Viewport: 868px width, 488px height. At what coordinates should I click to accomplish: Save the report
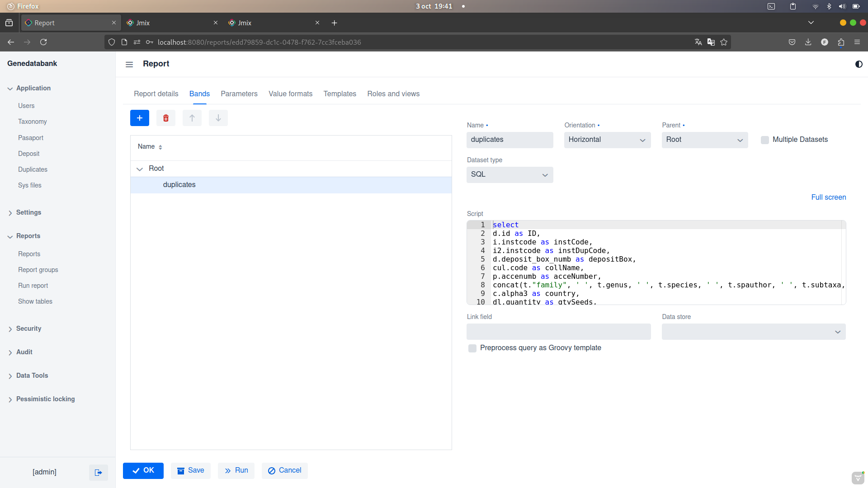pyautogui.click(x=190, y=470)
